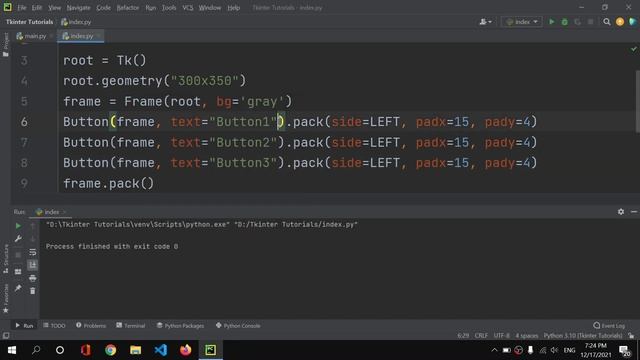Click the grayed-out rerun with coverage icon
Viewport: 640px width, 360px height.
point(578,22)
